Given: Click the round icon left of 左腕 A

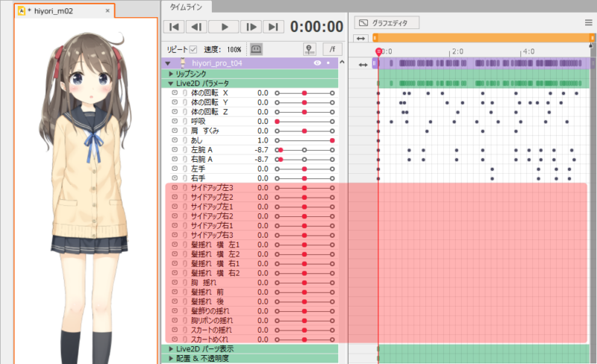Looking at the screenshot, I should [175, 150].
